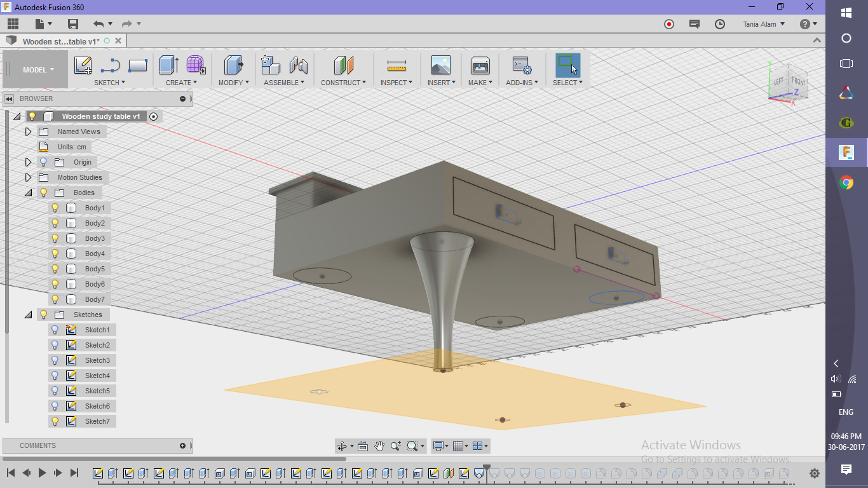Click the Insert image icon

440,65
